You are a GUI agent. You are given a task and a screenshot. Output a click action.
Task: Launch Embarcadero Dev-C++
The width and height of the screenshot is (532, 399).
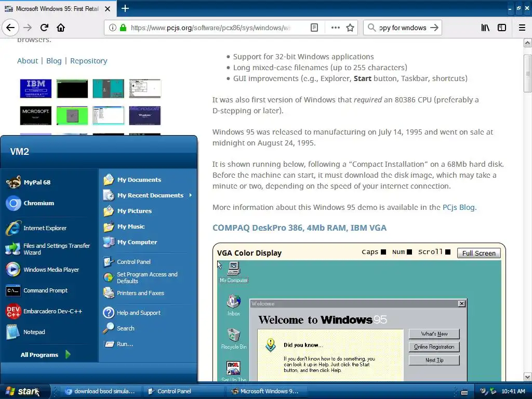[49, 311]
